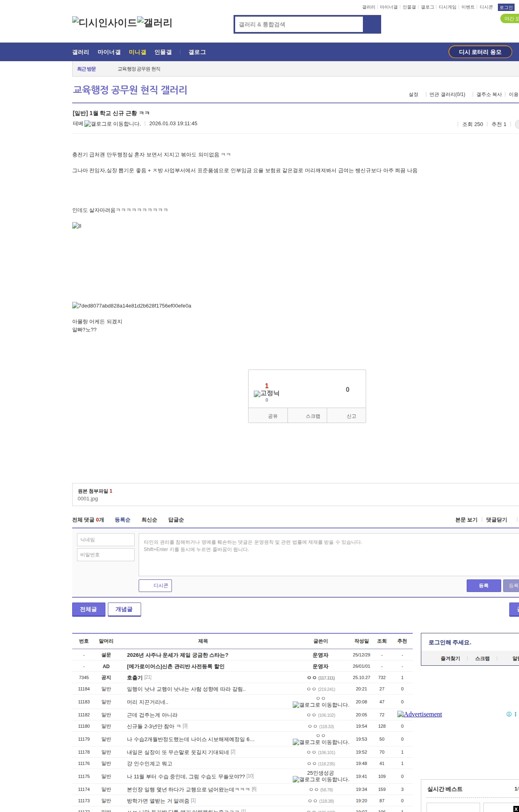Open post 신규들 2-3년만 참아 ㅋ
The height and width of the screenshot is (812, 519).
[x=154, y=726]
